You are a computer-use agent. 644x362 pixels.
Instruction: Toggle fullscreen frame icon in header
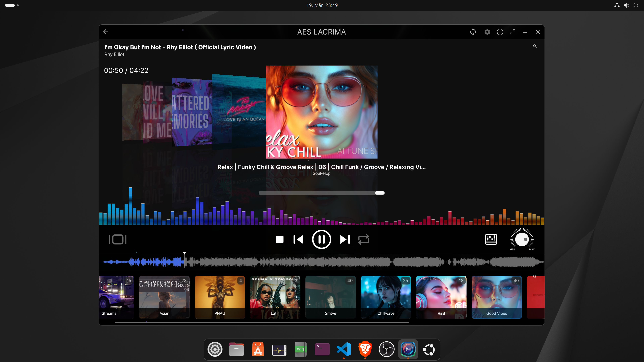(x=500, y=32)
